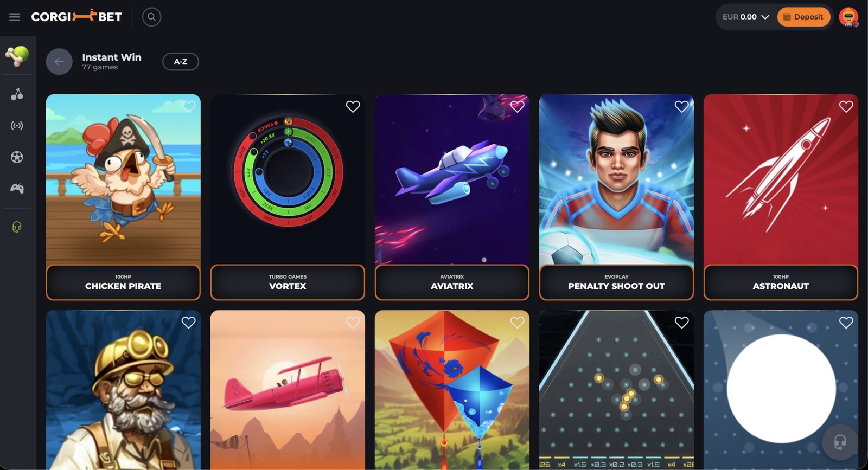Open the soccer ball sports icon
Screen dimensions: 868x470
17,157
